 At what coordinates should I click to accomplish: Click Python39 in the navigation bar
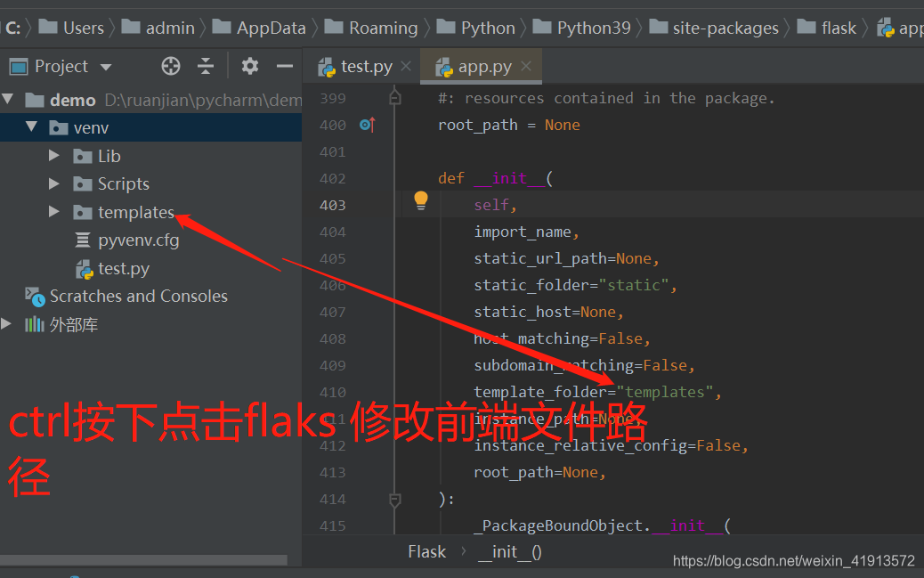pos(594,28)
